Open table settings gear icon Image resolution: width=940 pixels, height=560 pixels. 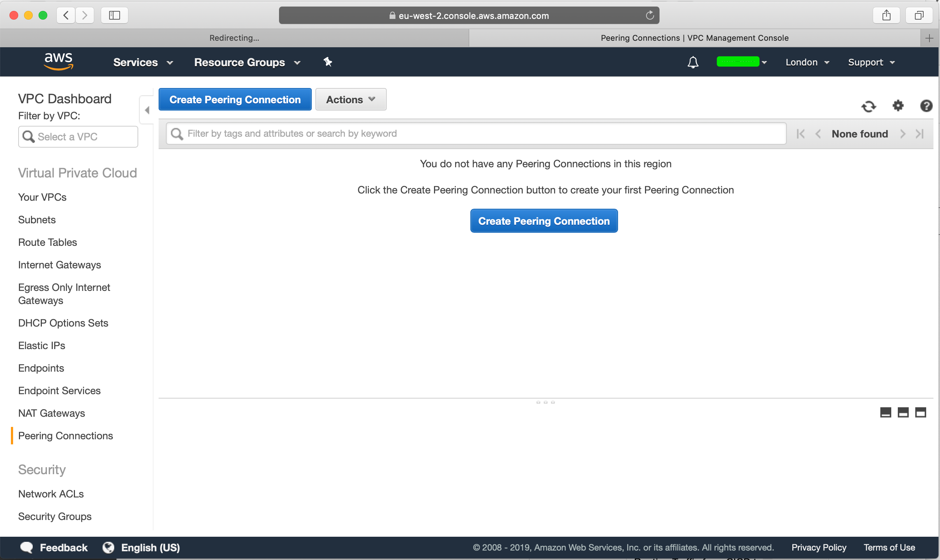(x=898, y=106)
